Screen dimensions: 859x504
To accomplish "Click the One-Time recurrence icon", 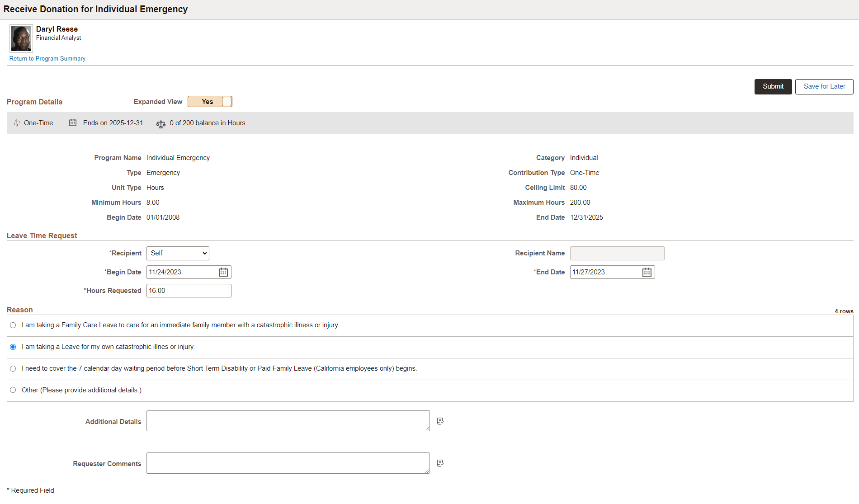I will point(17,123).
